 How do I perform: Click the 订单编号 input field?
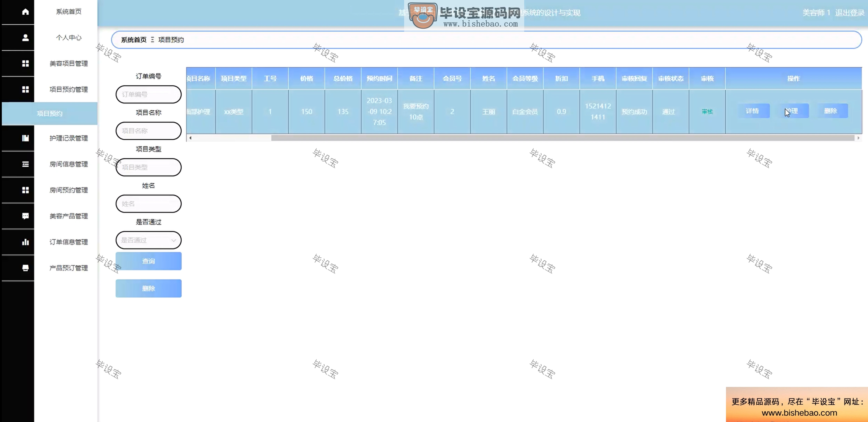(x=149, y=95)
